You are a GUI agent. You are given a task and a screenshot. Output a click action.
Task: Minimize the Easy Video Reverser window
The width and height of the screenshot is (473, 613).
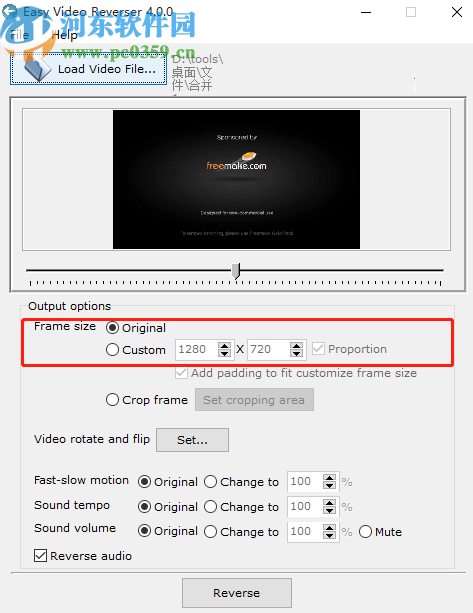click(366, 13)
